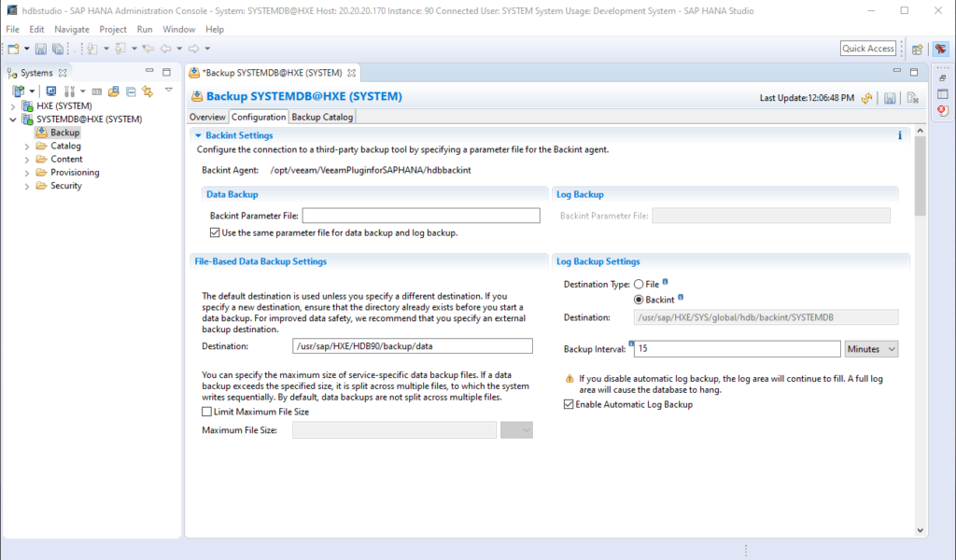Click the Save All toolbar icon
The image size is (956, 560).
(57, 49)
